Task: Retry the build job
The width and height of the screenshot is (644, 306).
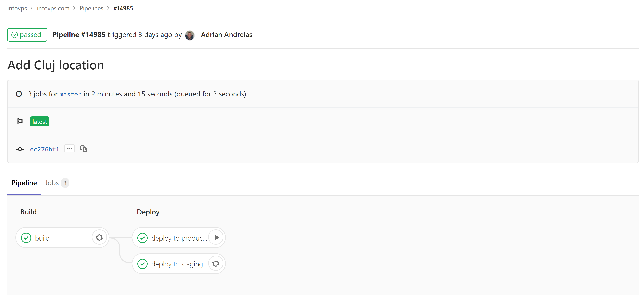Action: coord(99,237)
